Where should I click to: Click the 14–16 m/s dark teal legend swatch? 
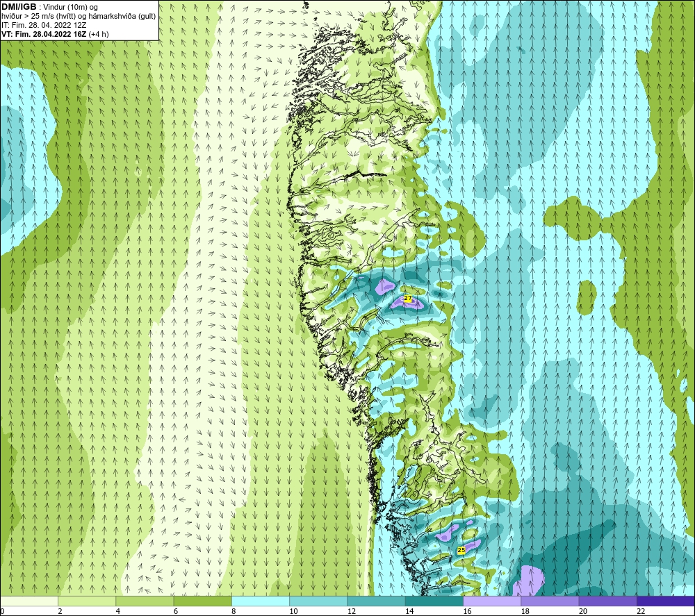(x=434, y=601)
